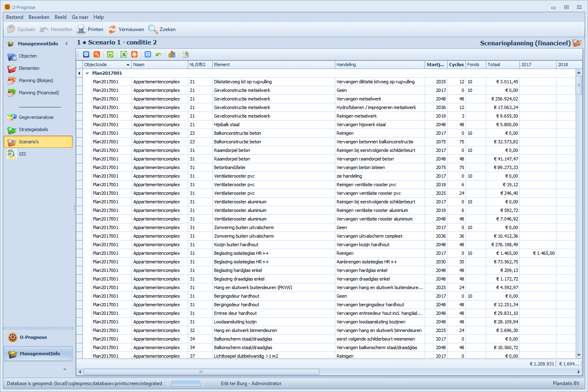This screenshot has height=392, width=588.
Task: Open GIS in the sidebar
Action: (38, 154)
